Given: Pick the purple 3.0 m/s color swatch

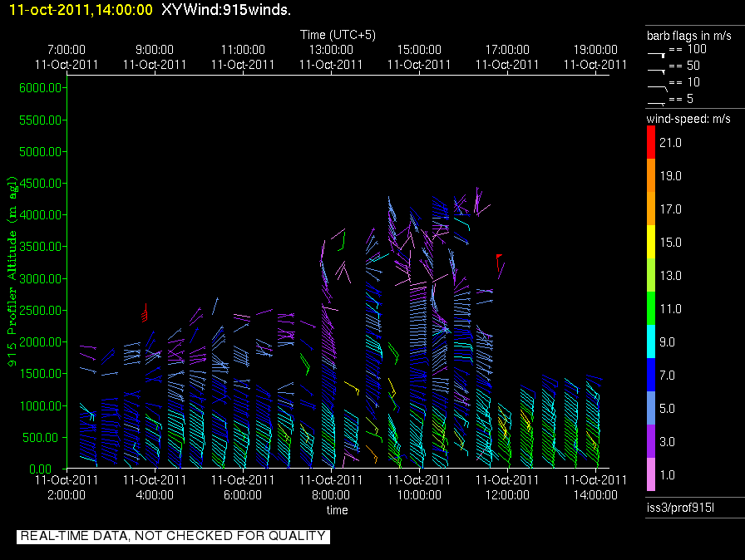Looking at the screenshot, I should pos(651,441).
